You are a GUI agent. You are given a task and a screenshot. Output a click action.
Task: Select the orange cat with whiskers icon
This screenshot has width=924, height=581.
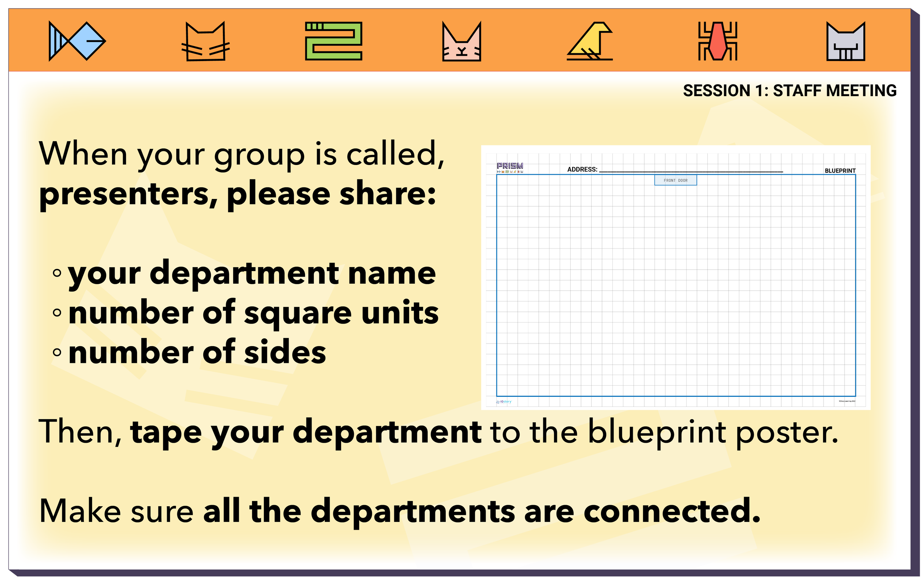[205, 41]
